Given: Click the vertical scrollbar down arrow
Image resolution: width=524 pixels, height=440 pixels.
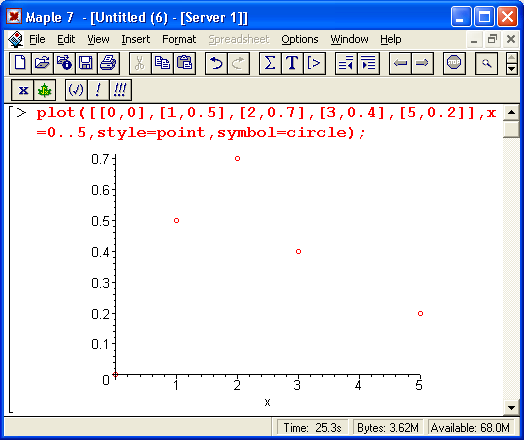Looking at the screenshot, I should coord(511,408).
